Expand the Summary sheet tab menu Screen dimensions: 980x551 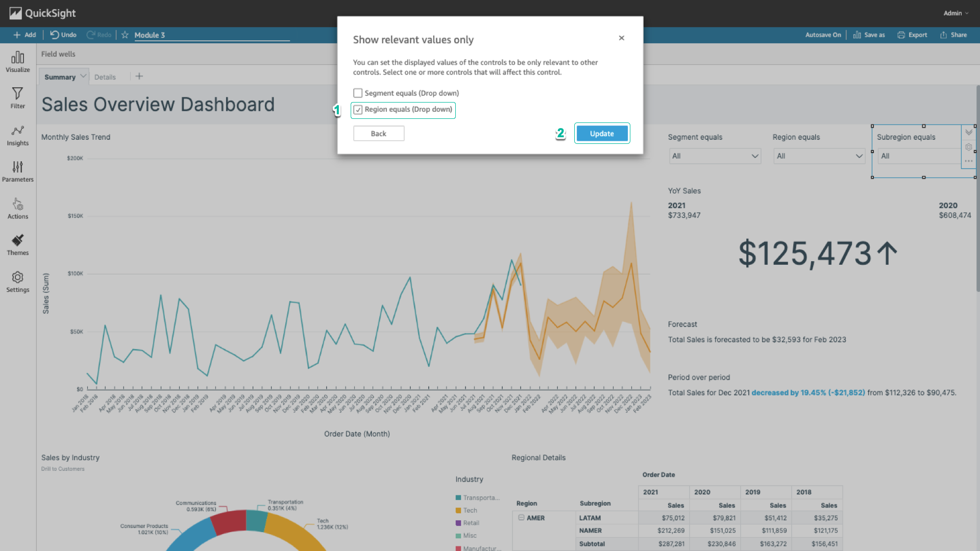click(x=83, y=76)
